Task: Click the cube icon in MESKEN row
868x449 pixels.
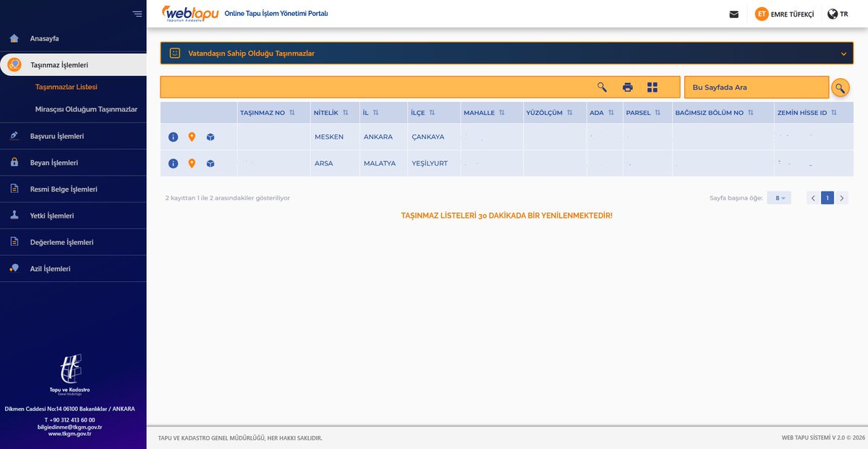Action: [210, 137]
